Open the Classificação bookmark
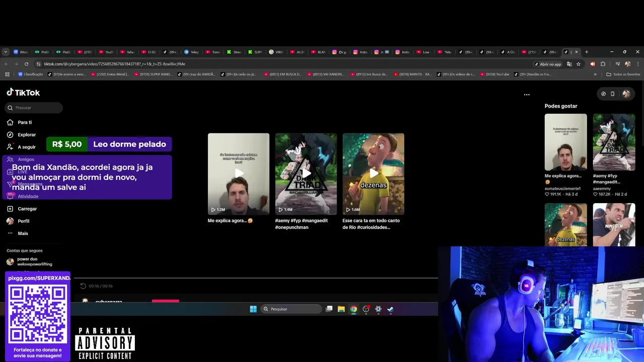Screen dimensions: 644x362 [31, 74]
